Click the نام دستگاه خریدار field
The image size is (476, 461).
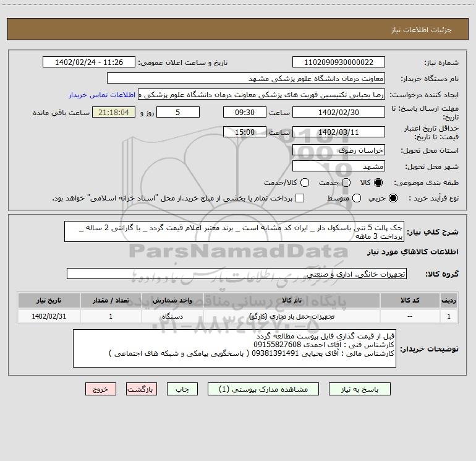pos(246,78)
